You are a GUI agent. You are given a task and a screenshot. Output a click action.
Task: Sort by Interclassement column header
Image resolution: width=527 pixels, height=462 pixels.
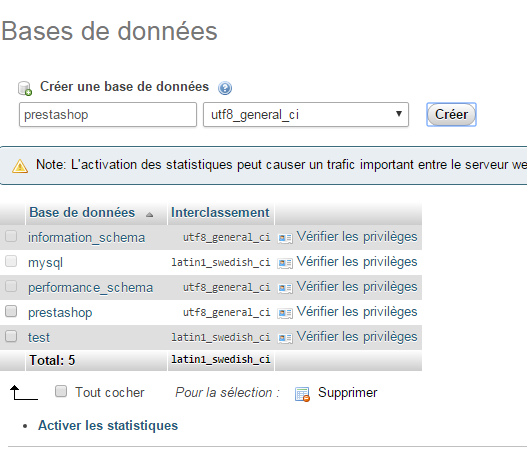coord(220,212)
